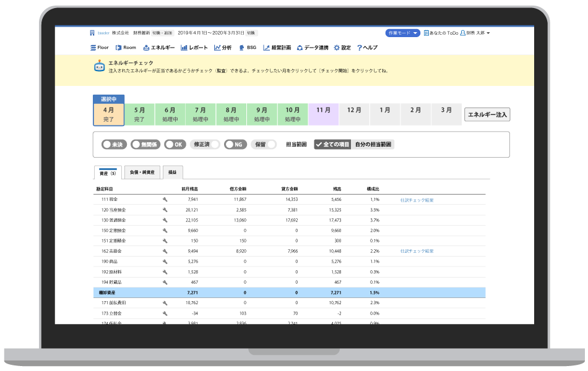588x371 pixels.
Task: Open 仕訳チェック結果 link for 111 現金
Action: tap(417, 200)
